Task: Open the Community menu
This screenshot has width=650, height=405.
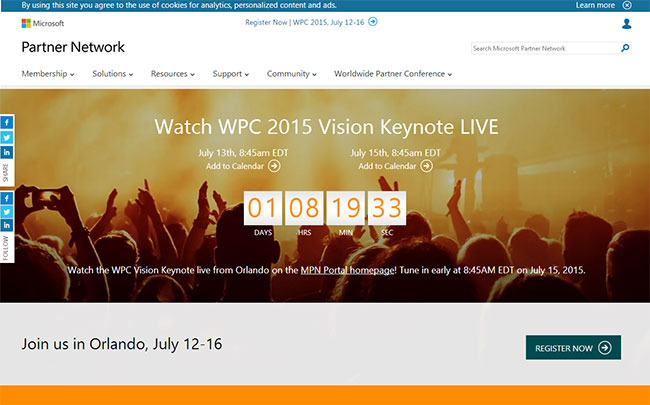Action: pos(291,74)
